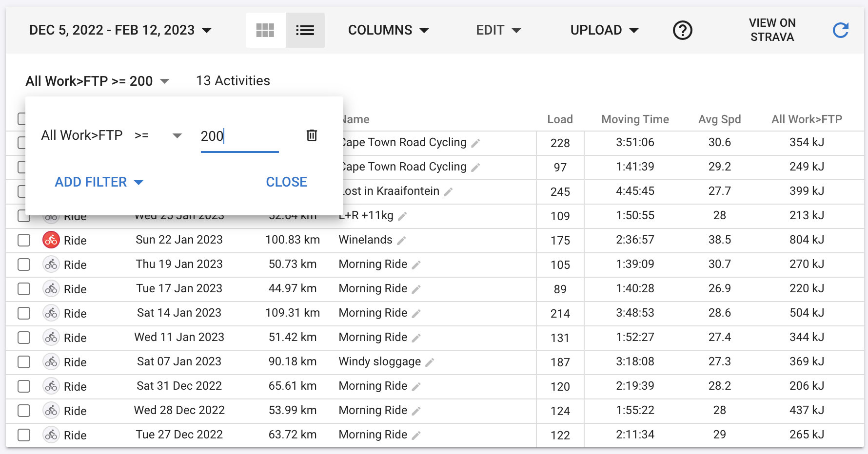Edit name of Lost in Kraaifontein activity

click(448, 192)
